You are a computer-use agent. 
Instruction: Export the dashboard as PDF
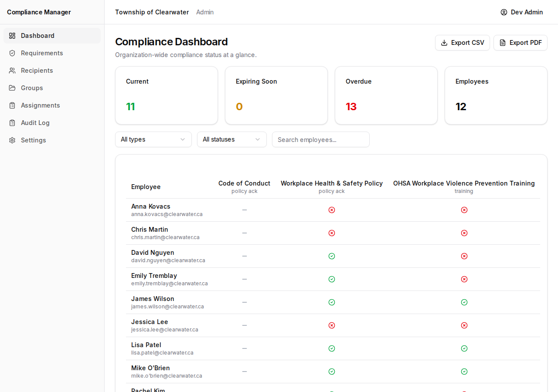[521, 43]
